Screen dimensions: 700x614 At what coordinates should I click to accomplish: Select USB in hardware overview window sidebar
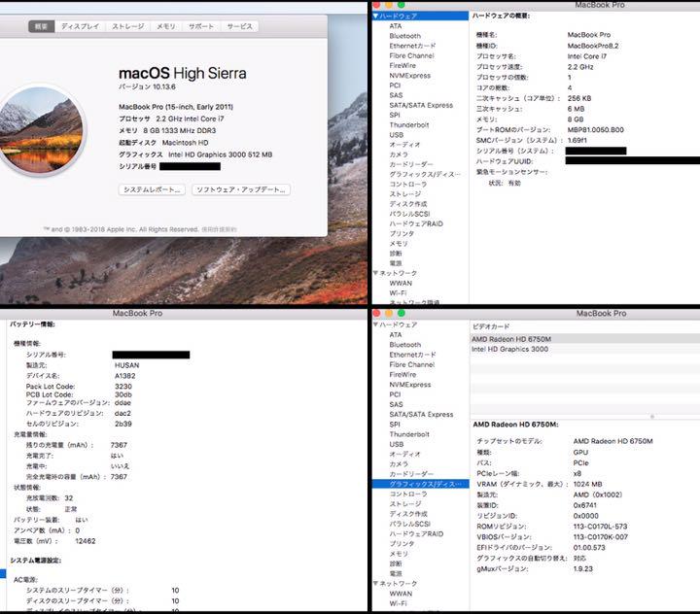click(396, 135)
